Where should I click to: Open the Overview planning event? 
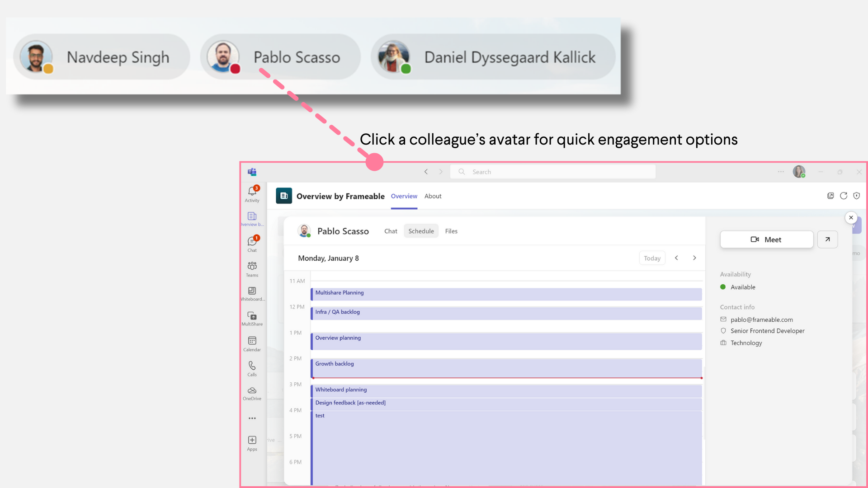[506, 341]
